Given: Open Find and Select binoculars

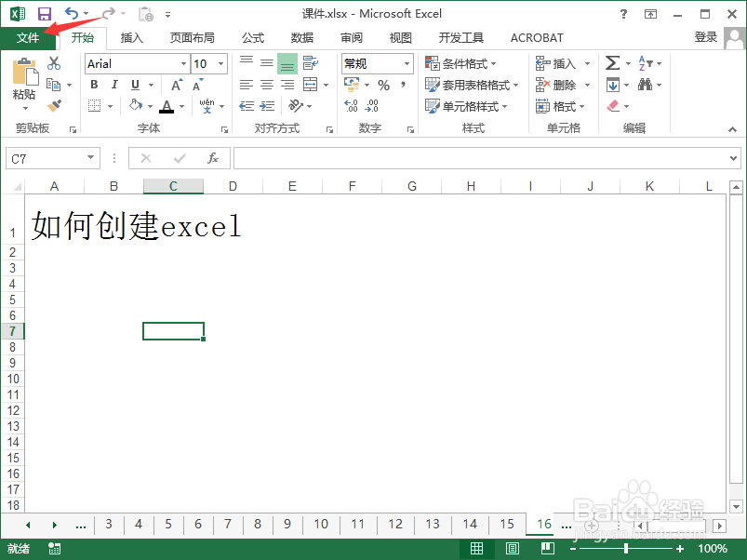Looking at the screenshot, I should click(645, 85).
